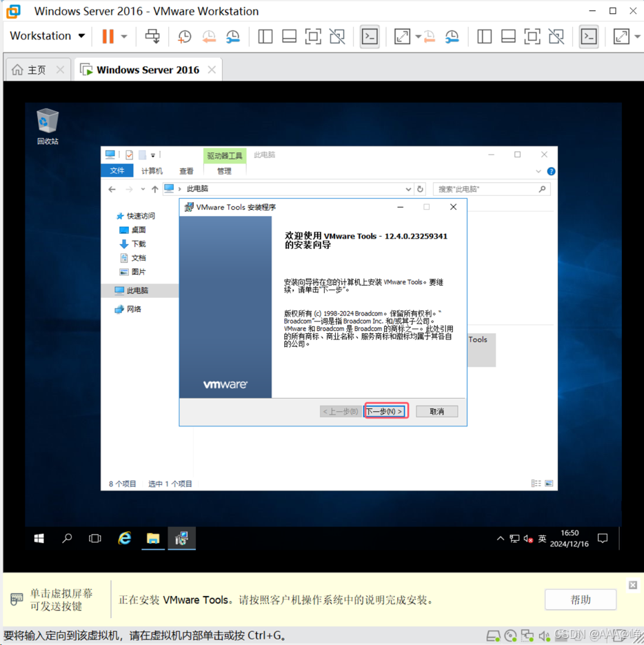This screenshot has width=644, height=645.
Task: Click the network tray icon
Action: point(514,539)
